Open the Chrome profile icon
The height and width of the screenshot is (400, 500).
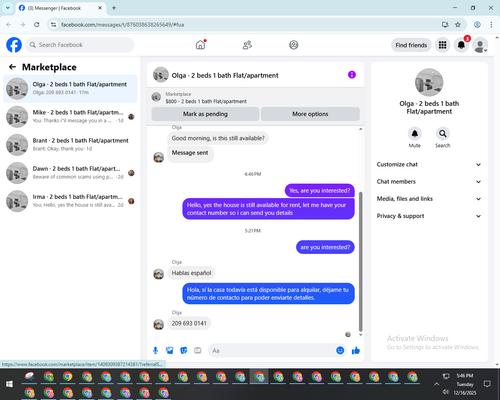pos(477,25)
